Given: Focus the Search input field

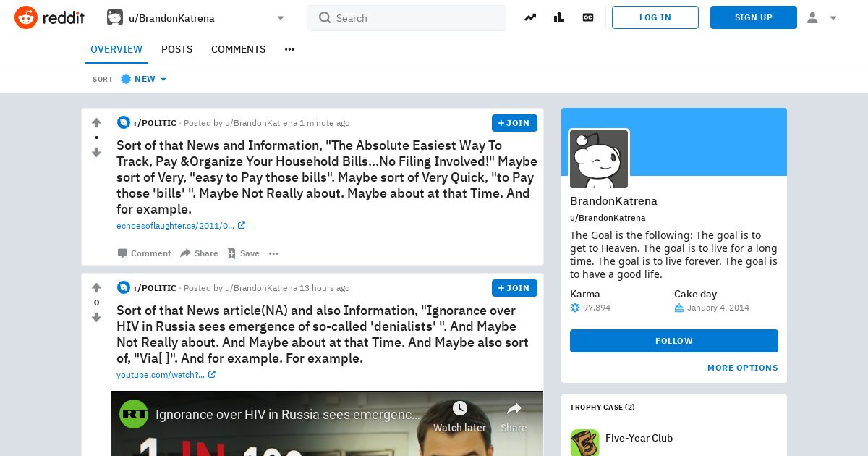Looking at the screenshot, I should click(x=407, y=18).
